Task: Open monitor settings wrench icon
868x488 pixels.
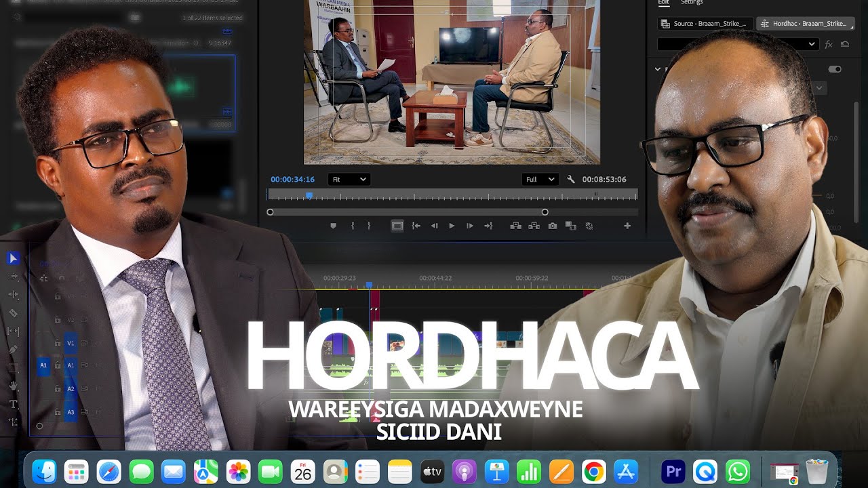Action: click(x=571, y=180)
